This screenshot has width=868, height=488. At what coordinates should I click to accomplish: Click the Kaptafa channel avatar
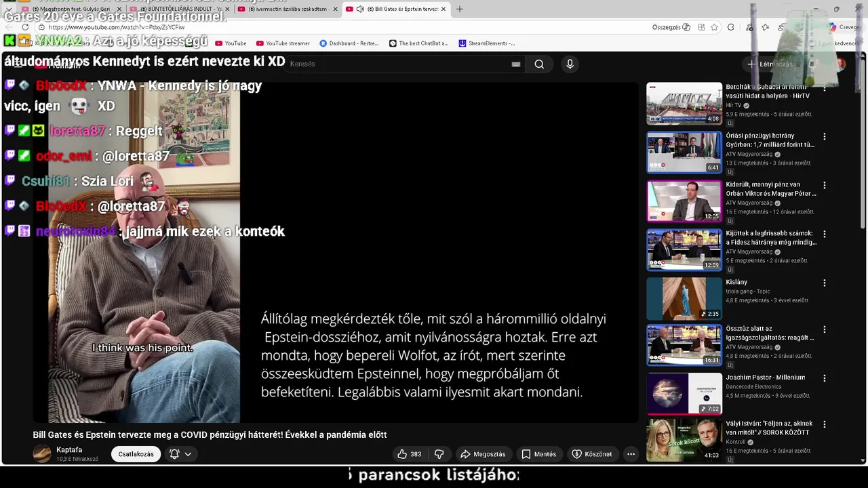pos(42,454)
